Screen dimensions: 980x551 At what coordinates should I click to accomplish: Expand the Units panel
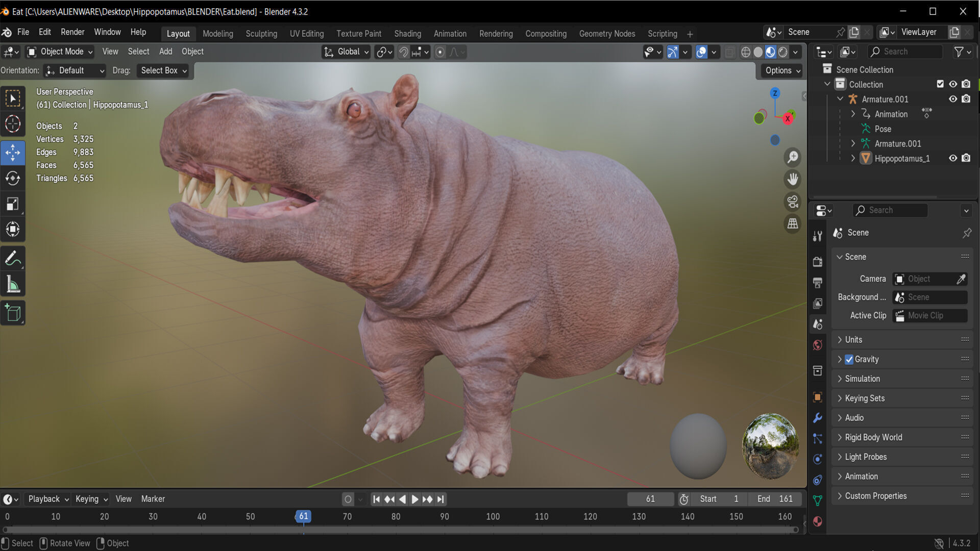[x=902, y=340]
